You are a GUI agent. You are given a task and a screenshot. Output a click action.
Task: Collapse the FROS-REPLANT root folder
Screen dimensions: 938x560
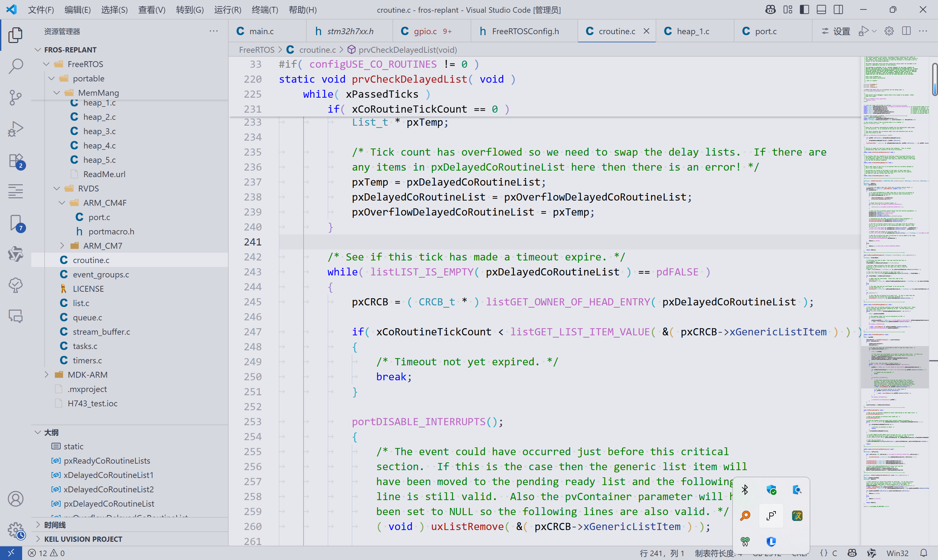(37, 50)
